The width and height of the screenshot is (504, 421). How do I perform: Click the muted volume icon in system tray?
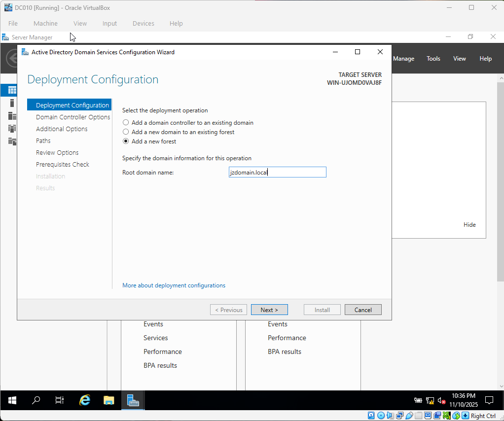(441, 400)
